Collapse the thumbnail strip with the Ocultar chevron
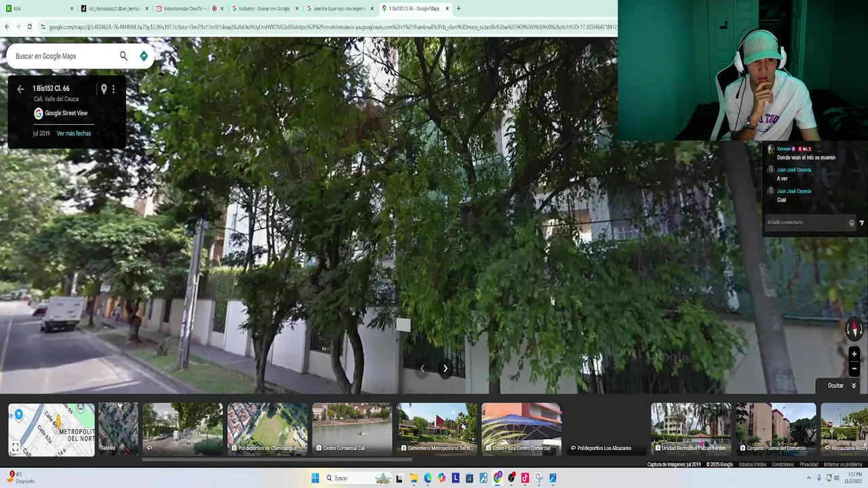 click(x=853, y=386)
